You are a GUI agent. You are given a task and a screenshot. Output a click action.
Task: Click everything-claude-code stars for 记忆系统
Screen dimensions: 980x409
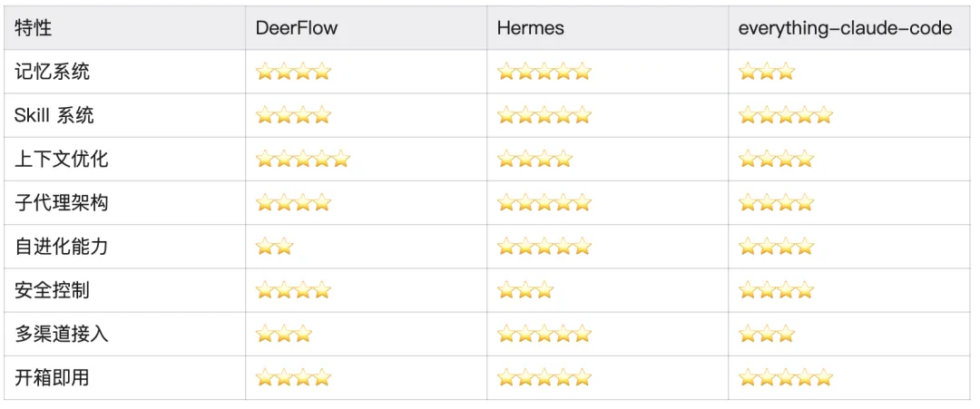click(767, 72)
